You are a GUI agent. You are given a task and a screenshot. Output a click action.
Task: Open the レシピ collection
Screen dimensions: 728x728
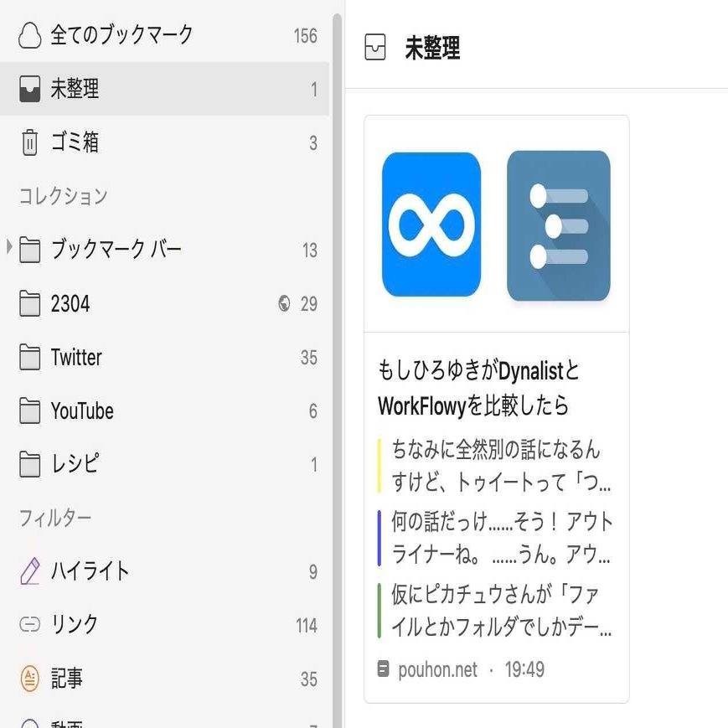[x=164, y=464]
